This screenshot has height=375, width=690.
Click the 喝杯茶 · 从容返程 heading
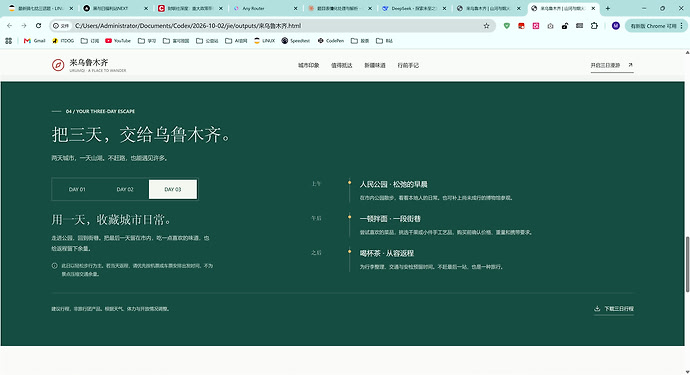tap(387, 253)
